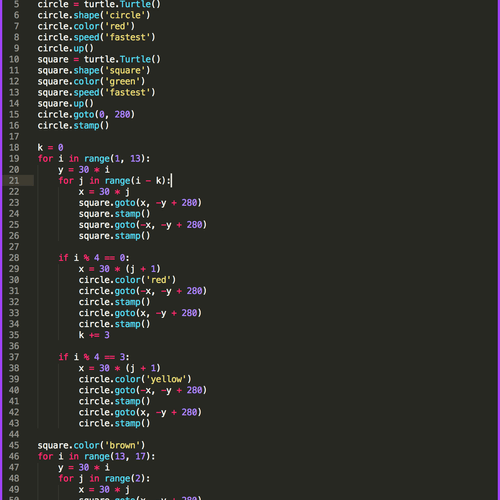Click line number 17 in the gutter
The width and height of the screenshot is (500, 500).
(x=14, y=137)
